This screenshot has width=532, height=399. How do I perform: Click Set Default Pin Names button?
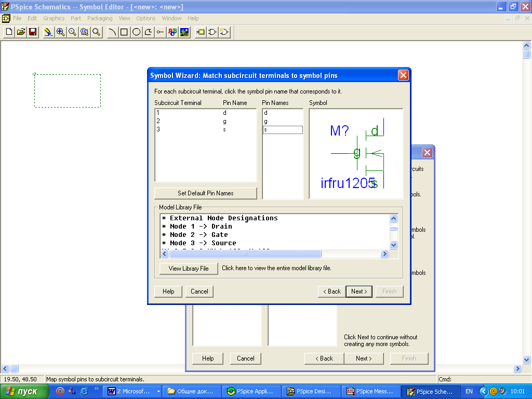(x=206, y=193)
